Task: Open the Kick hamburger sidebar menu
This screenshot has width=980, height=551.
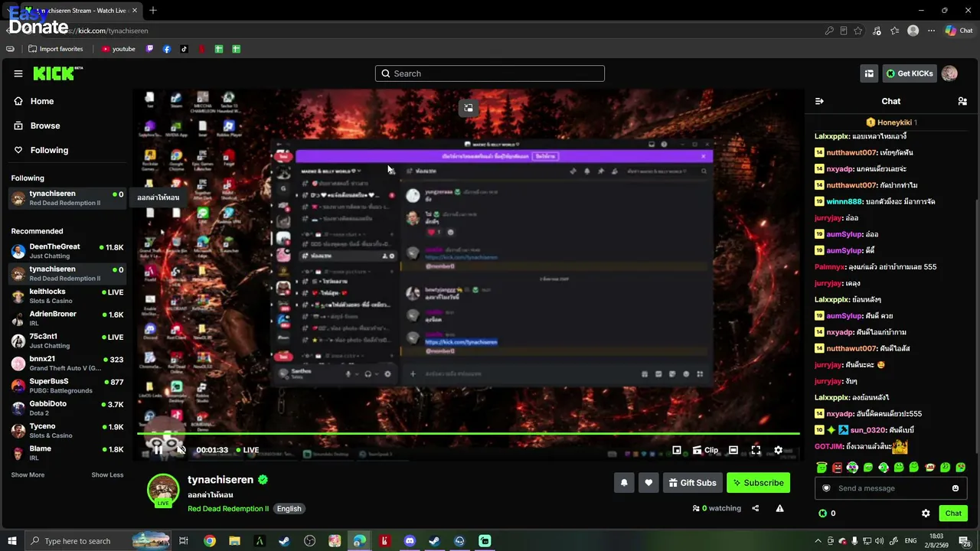Action: point(18,73)
